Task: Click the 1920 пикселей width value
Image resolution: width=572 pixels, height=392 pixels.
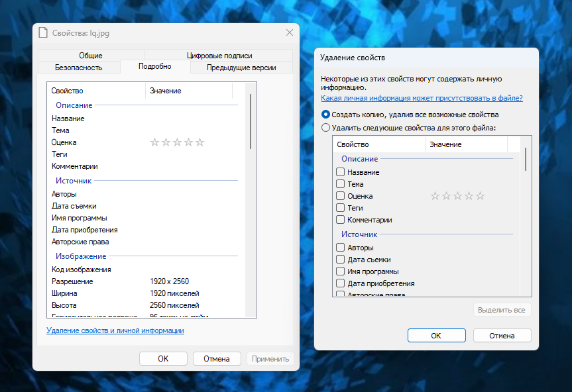Action: pos(174,293)
